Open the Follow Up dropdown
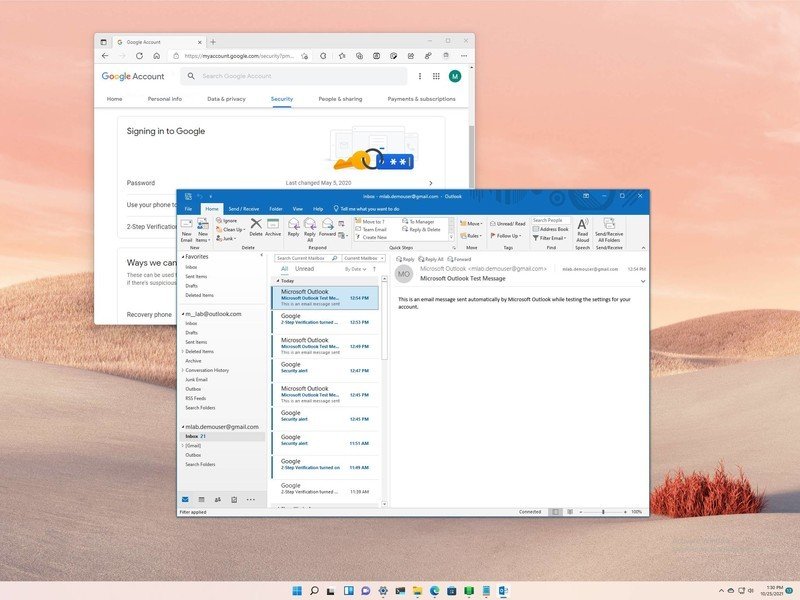This screenshot has height=600, width=800. click(506, 236)
